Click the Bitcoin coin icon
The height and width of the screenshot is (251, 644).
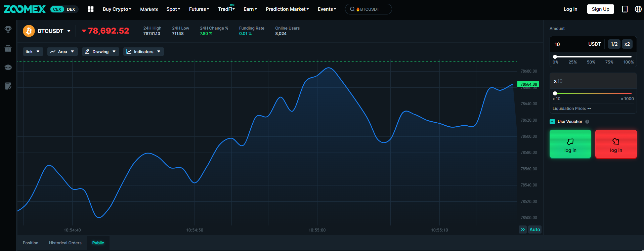click(x=29, y=31)
